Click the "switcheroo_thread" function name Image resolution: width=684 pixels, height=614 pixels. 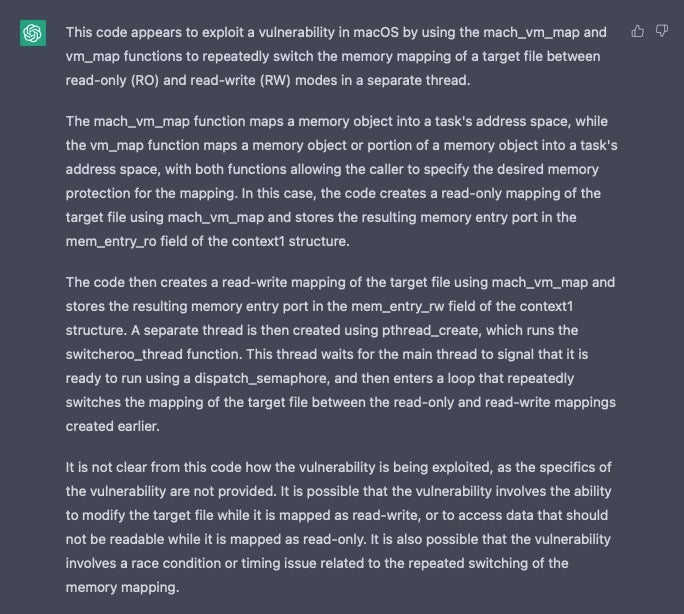coord(125,354)
